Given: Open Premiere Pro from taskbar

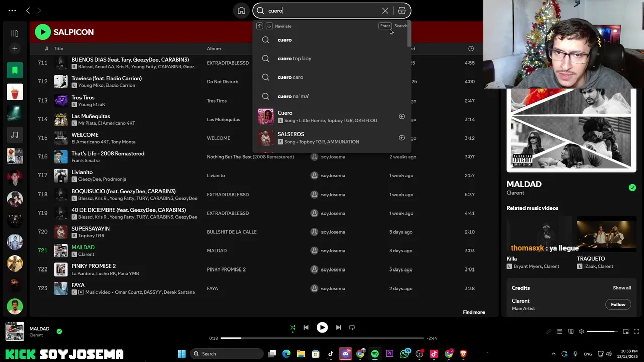Looking at the screenshot, I should tap(389, 354).
